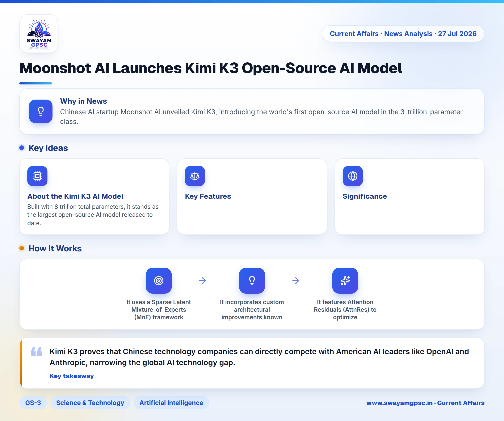Click the text 'Built with 8 trillion total parameters'

pos(93,215)
